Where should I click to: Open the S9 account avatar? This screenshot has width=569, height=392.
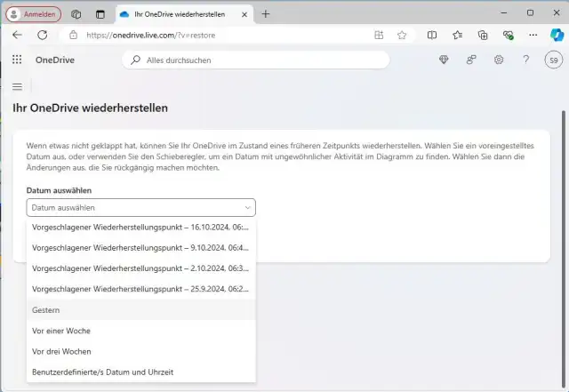[x=553, y=60]
